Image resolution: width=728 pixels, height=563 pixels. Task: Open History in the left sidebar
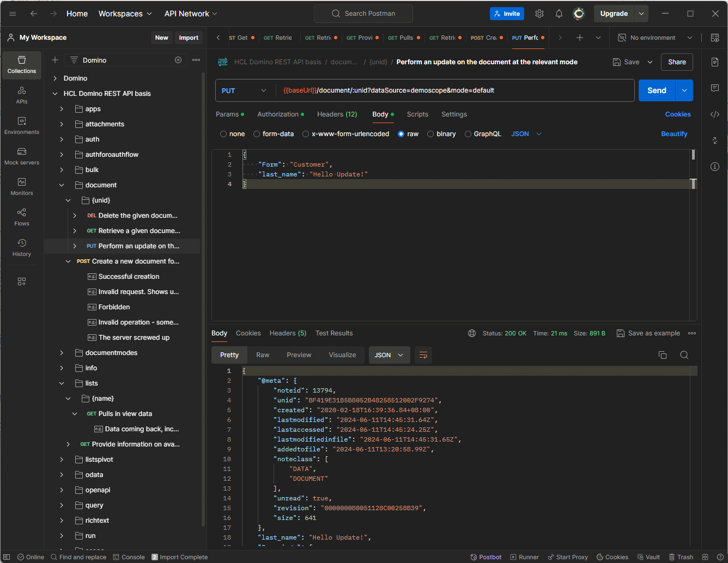pos(22,247)
